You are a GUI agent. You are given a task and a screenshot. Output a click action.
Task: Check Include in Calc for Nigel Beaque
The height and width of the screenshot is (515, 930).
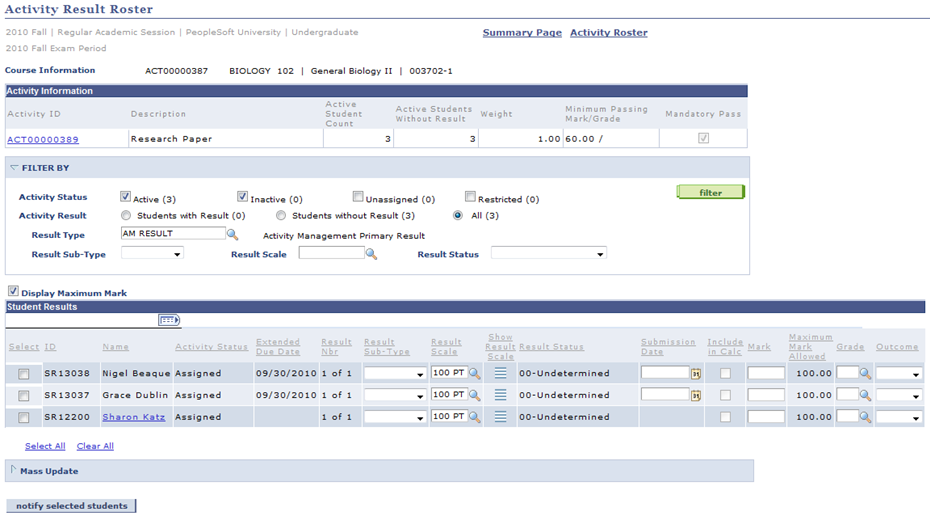click(725, 374)
